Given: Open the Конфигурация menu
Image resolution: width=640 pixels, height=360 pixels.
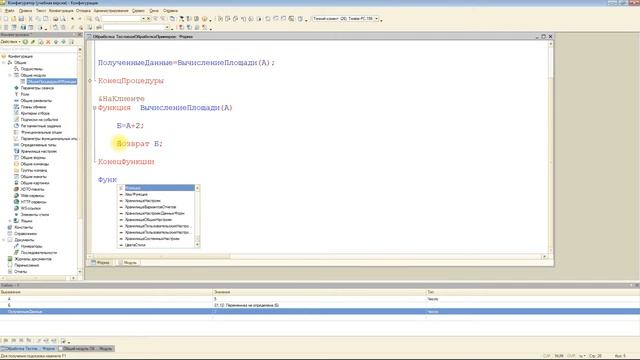Looking at the screenshot, I should 61,11.
